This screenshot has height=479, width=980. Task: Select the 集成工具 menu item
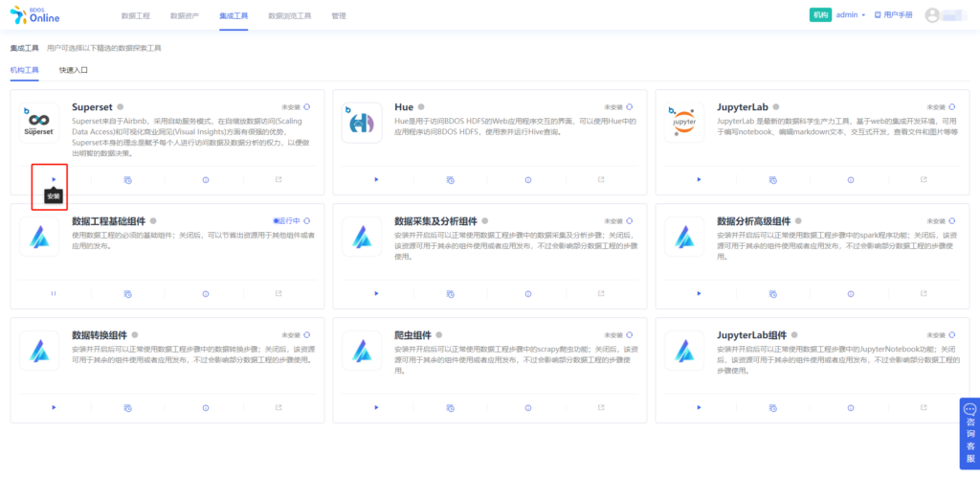click(x=234, y=15)
